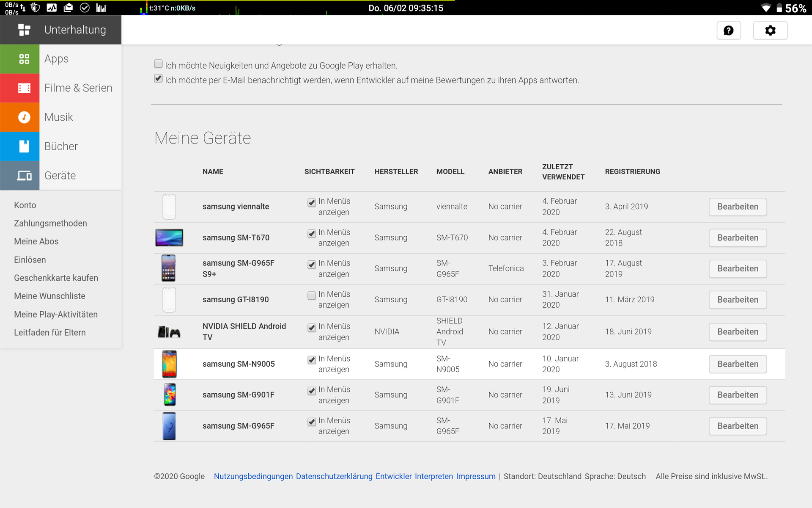812x508 pixels.
Task: Click the NVIDIA SHIELD device image
Action: [169, 332]
